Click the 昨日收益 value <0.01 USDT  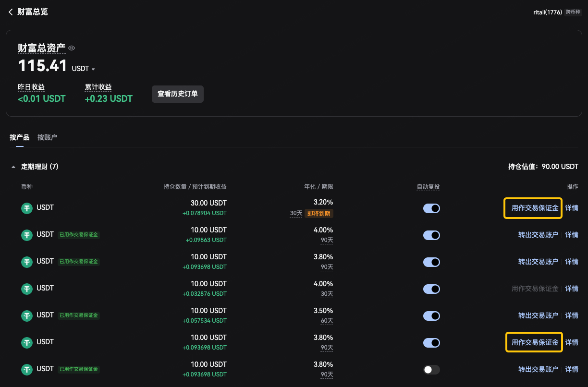42,98
